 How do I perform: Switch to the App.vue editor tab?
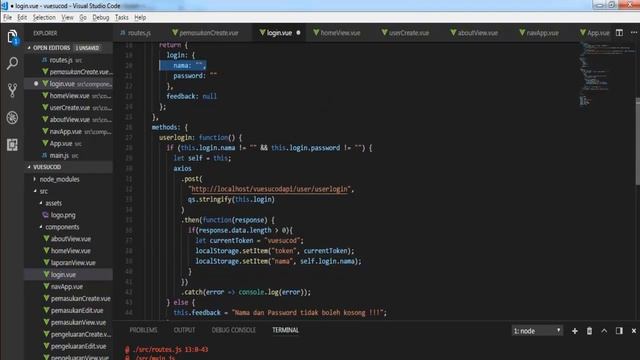click(595, 33)
